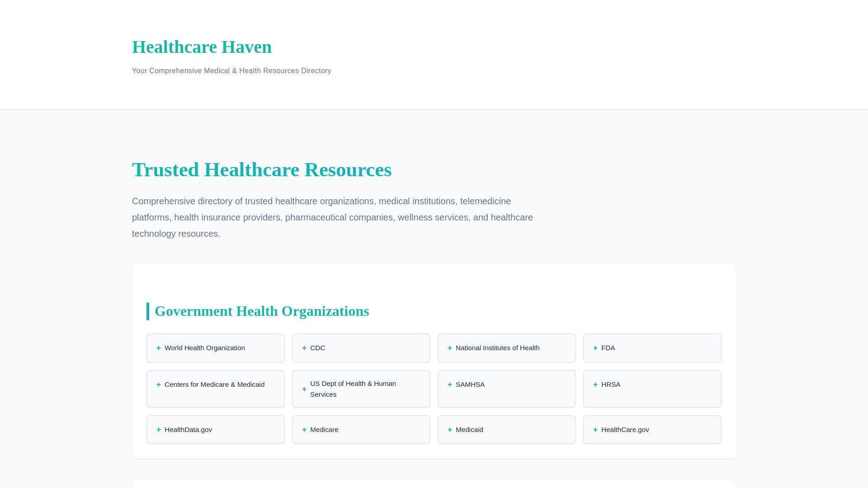
Task: Click the plus icon beside Centers for Medicare & Medicaid
Action: click(x=159, y=385)
